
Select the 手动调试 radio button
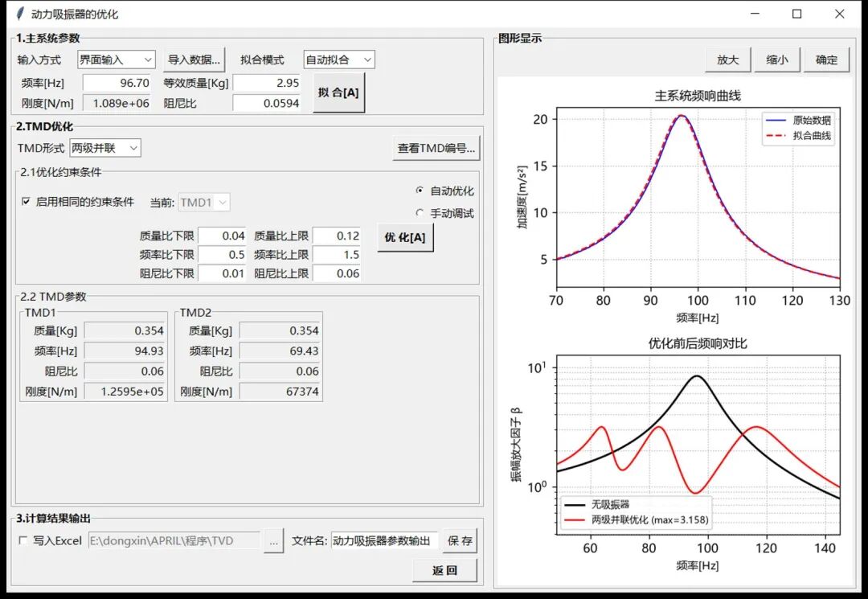point(419,212)
